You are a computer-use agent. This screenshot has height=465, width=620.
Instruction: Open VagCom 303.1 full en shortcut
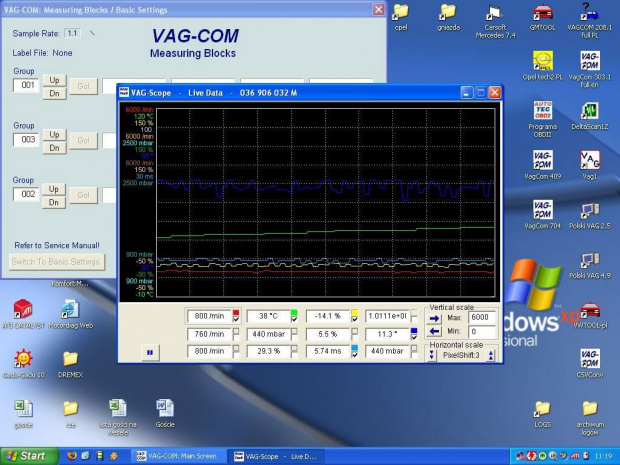(x=590, y=69)
